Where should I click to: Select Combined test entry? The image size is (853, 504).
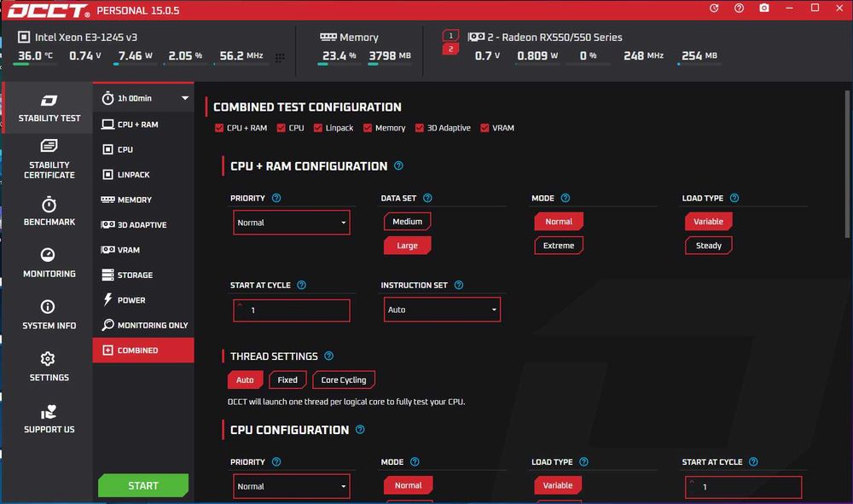point(143,350)
